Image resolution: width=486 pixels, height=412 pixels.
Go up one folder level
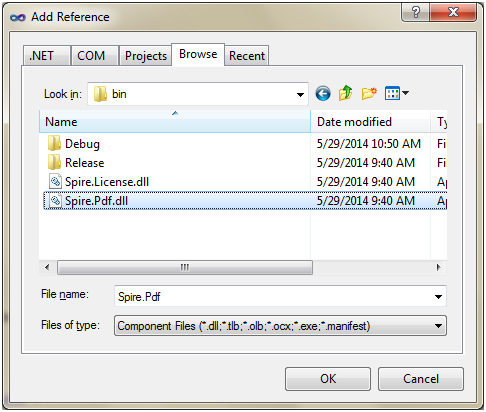coord(345,93)
